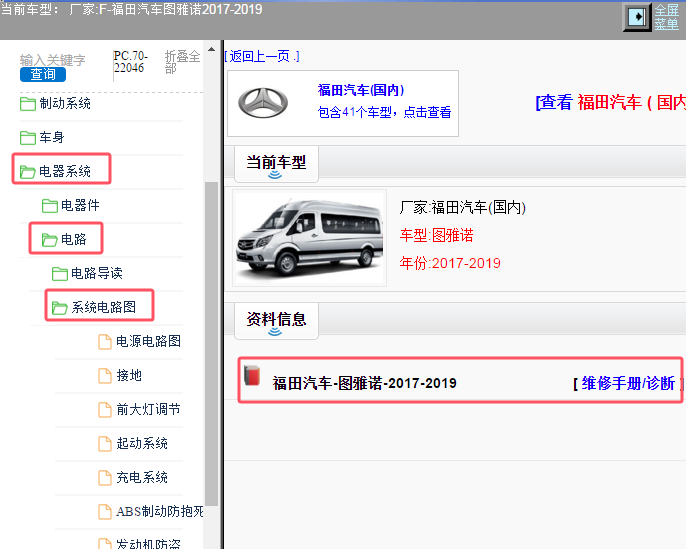This screenshot has width=686, height=549.
Task: Select the 当前车型 tab
Action: coord(276,164)
